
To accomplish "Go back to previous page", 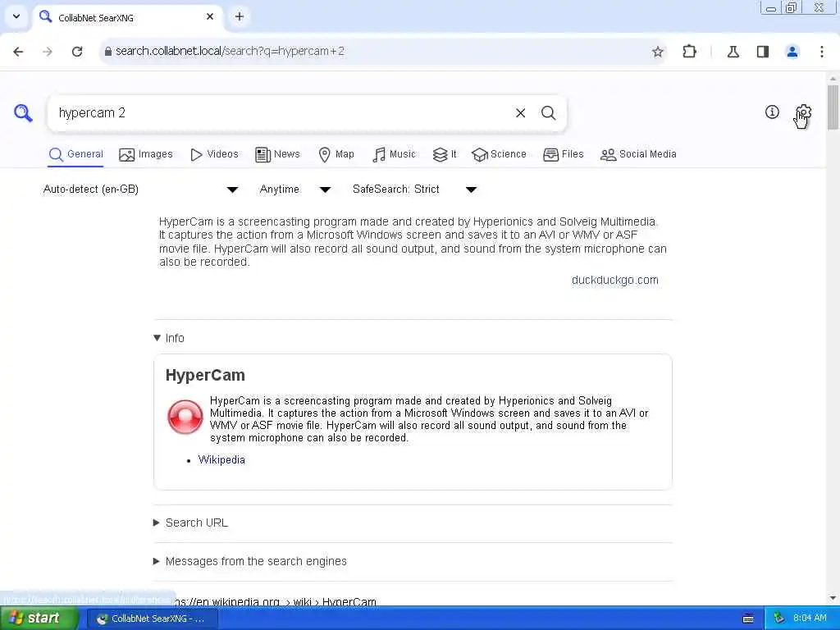I will point(18,52).
